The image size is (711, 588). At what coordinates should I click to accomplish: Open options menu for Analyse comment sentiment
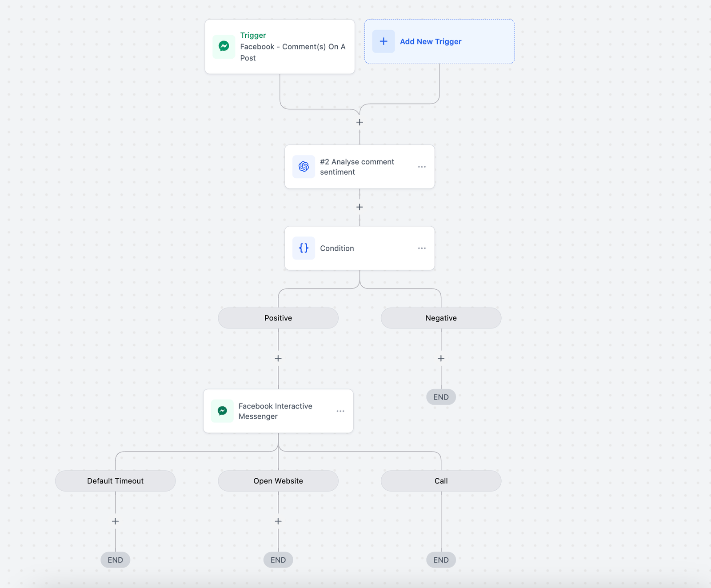(422, 167)
